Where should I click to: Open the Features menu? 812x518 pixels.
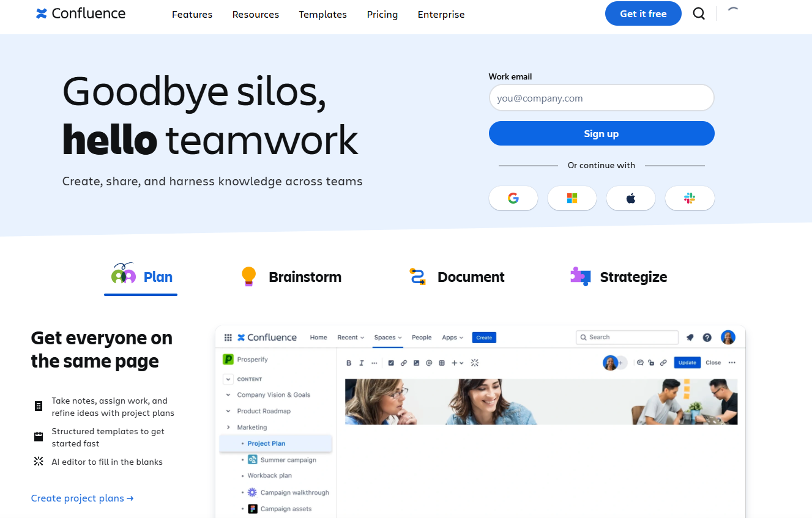pos(192,14)
